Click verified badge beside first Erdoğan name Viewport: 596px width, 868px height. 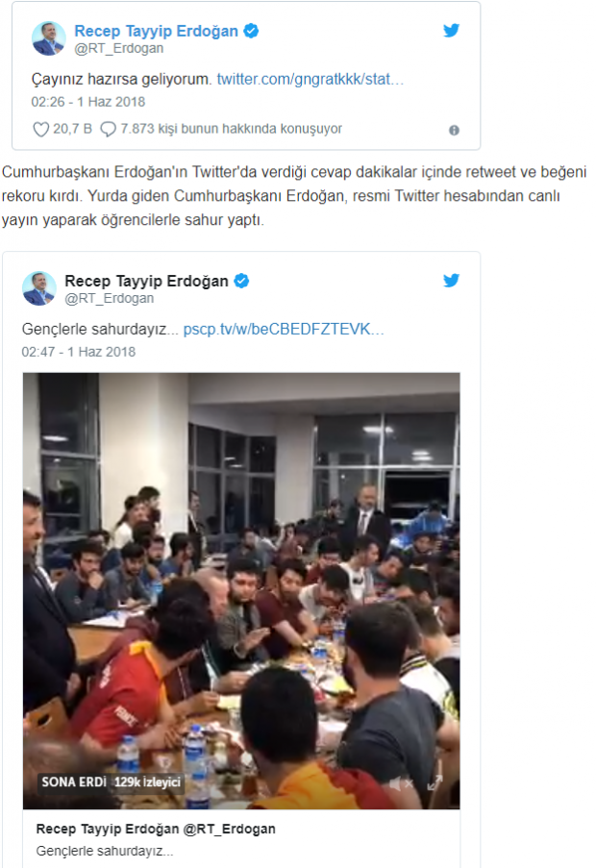click(251, 31)
